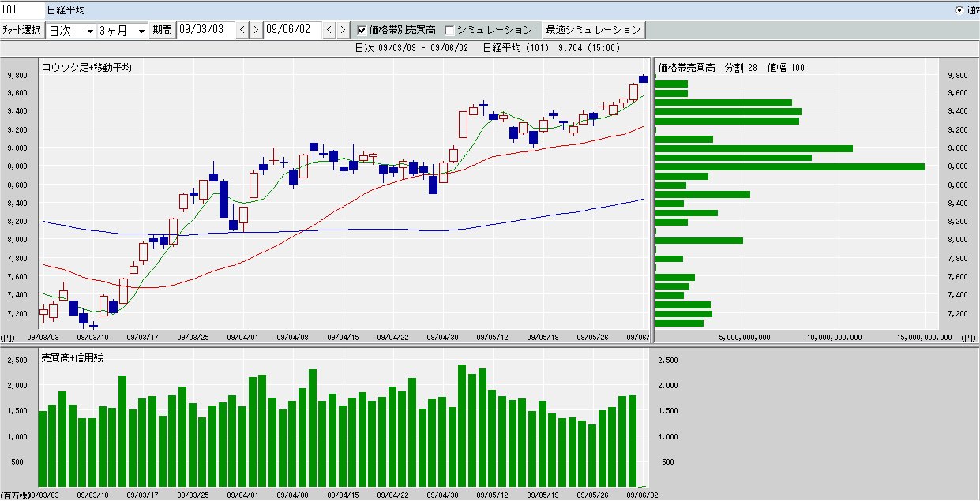Image resolution: width=980 pixels, height=501 pixels.
Task: Step the end date 09/06/02 forward
Action: 342,30
